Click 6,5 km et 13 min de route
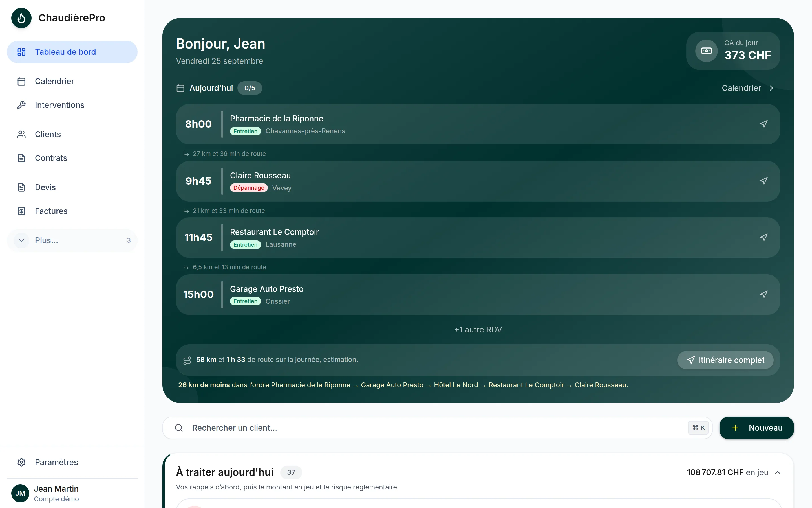Screen dimensions: 812x508 (229, 267)
